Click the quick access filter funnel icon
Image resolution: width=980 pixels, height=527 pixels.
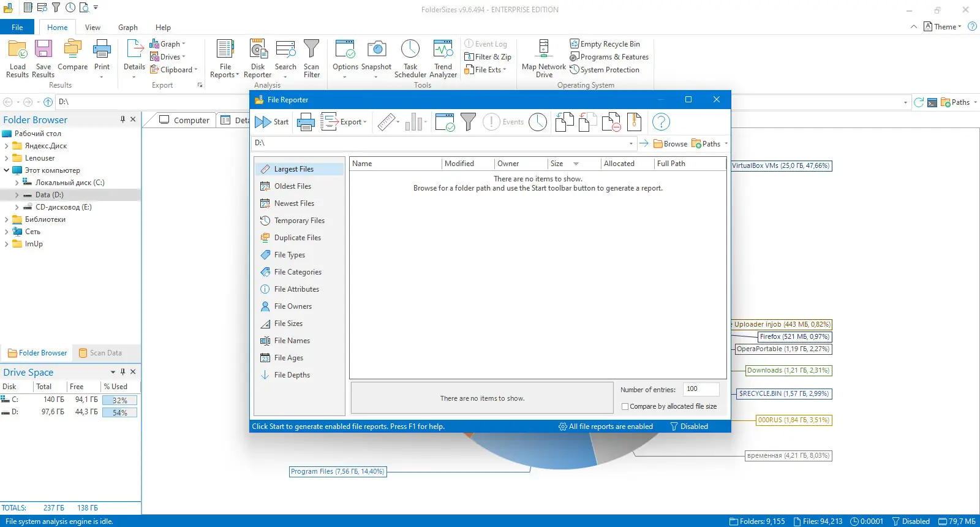click(x=56, y=8)
